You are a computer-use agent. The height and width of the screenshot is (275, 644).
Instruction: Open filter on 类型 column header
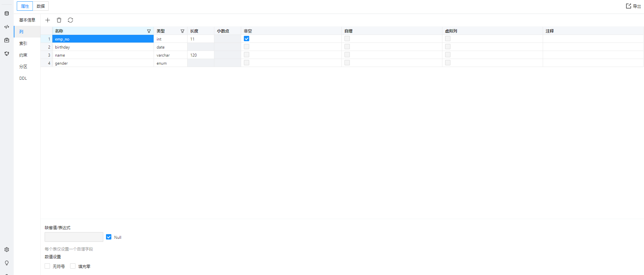point(182,31)
